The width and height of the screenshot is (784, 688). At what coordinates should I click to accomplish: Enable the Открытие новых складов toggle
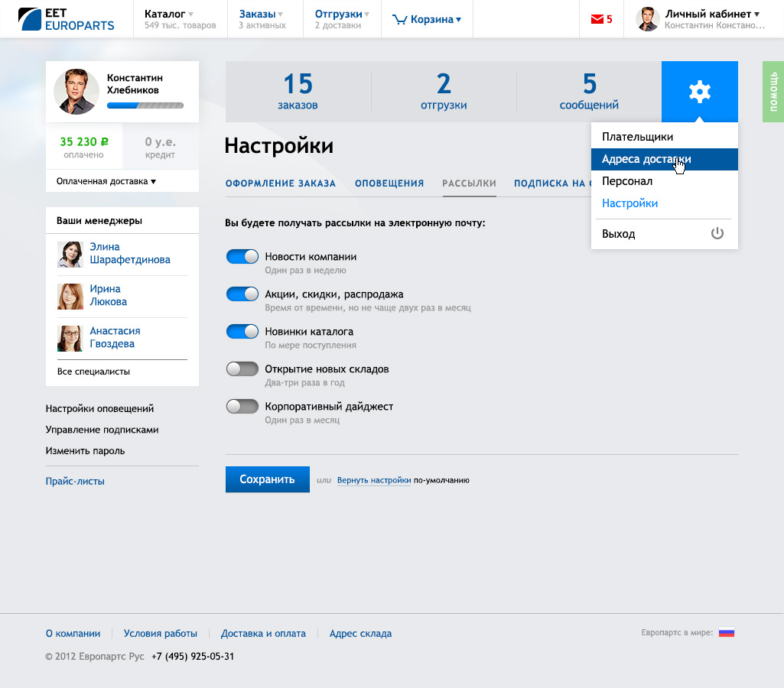pyautogui.click(x=242, y=369)
